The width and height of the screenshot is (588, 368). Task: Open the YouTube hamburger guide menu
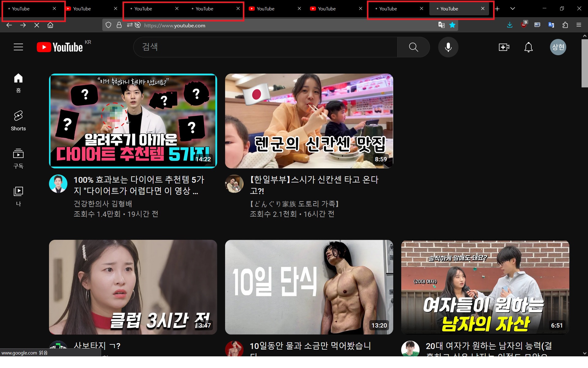(x=18, y=47)
